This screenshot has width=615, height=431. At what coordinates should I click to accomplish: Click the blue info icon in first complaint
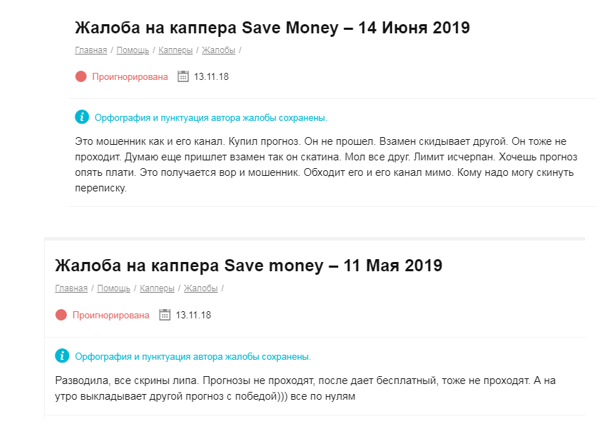pyautogui.click(x=82, y=117)
